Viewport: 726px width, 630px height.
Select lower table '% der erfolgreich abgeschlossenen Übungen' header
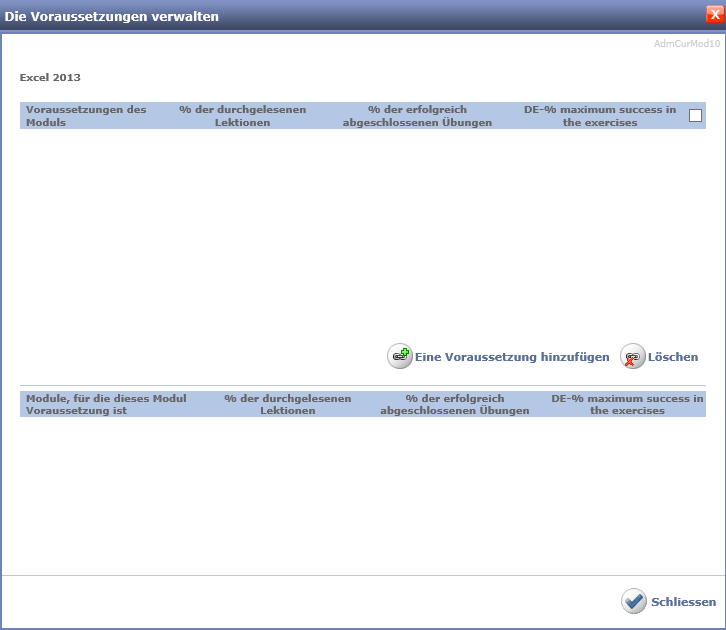point(454,404)
